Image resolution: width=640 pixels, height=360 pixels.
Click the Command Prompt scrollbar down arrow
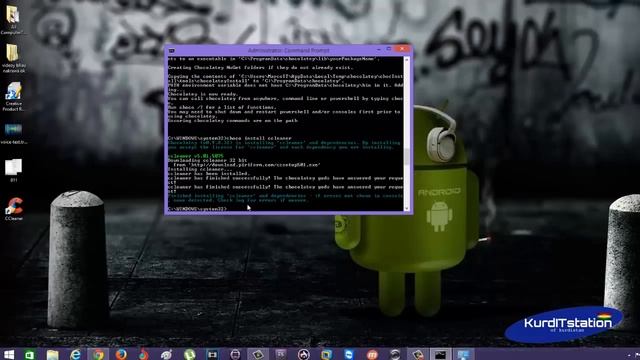pos(407,209)
